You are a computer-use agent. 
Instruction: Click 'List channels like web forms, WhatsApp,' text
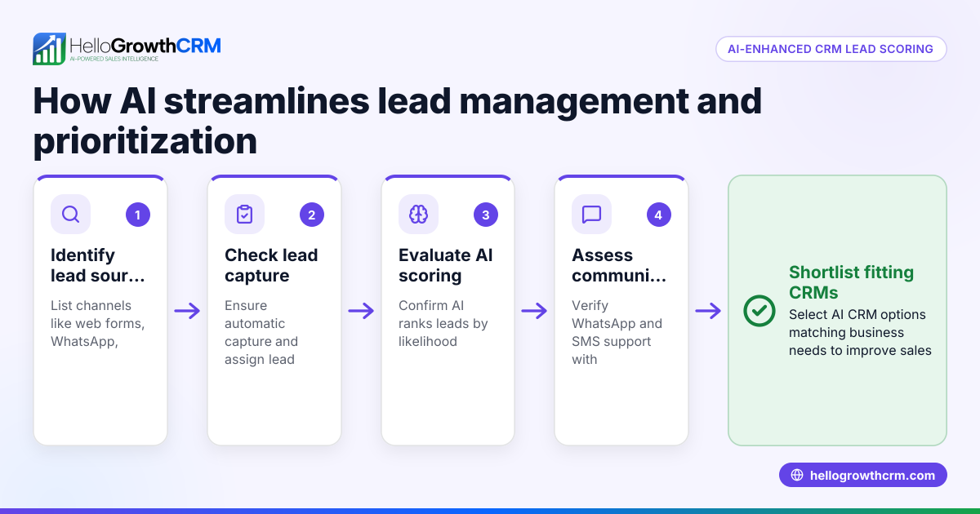click(98, 323)
